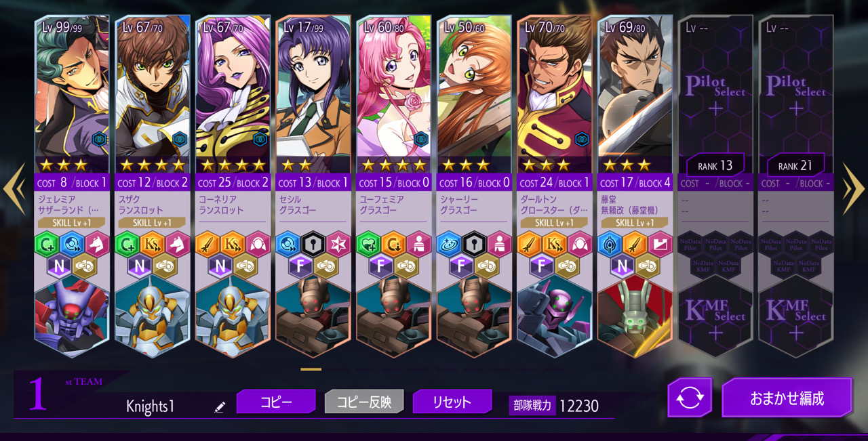Click the pencil edit icon beside Knights1
Viewport: 868px width, 441px height.
point(219,407)
